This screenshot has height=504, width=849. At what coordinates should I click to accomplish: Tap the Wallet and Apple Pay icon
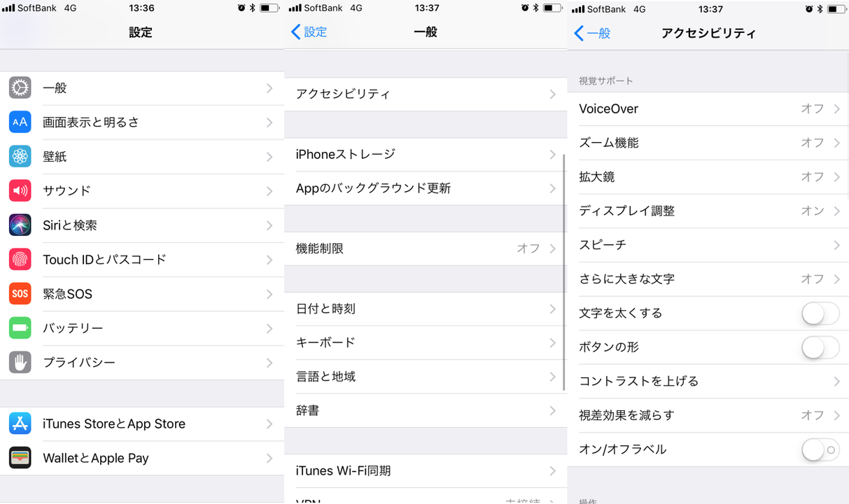(x=20, y=458)
